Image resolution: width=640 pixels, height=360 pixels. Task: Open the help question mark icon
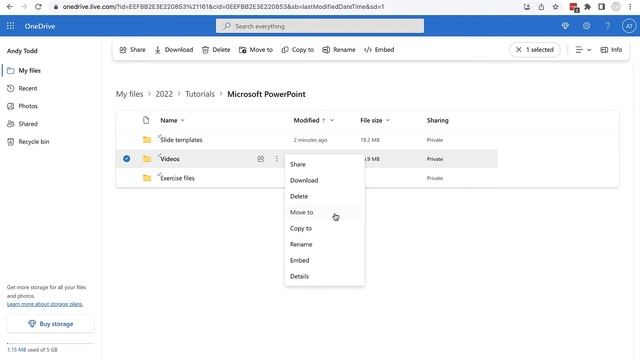click(x=608, y=26)
